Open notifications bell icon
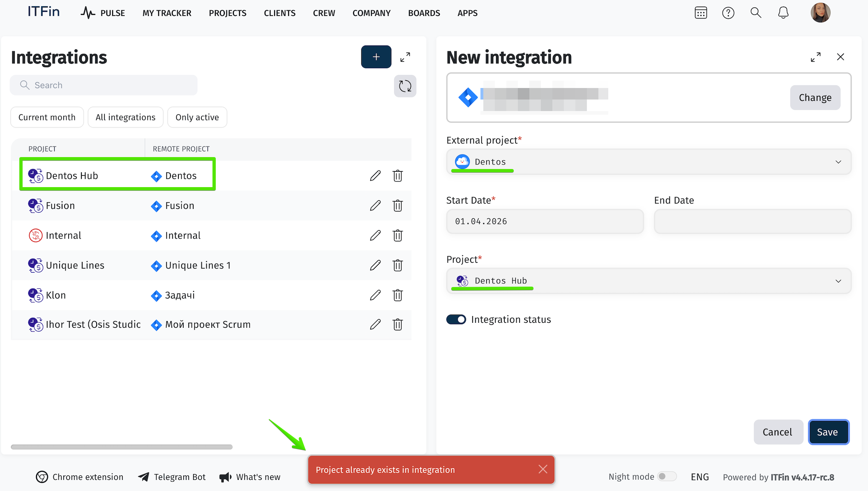The height and width of the screenshot is (491, 868). pyautogui.click(x=783, y=13)
